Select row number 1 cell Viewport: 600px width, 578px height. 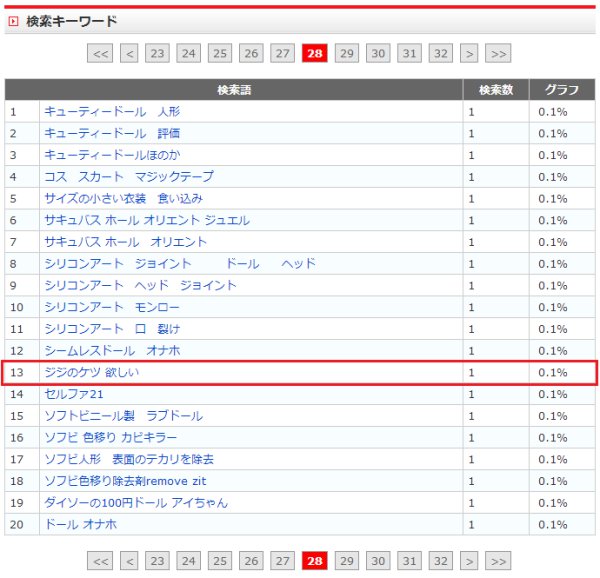(22, 112)
